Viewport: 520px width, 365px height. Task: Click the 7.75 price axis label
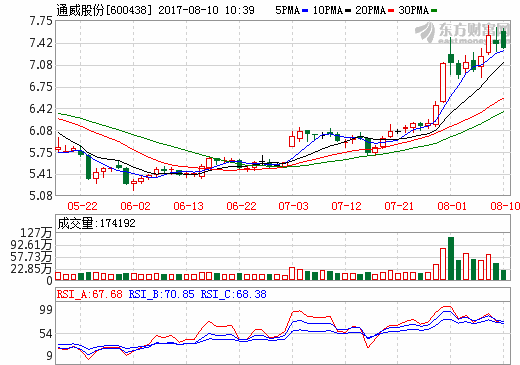click(41, 21)
